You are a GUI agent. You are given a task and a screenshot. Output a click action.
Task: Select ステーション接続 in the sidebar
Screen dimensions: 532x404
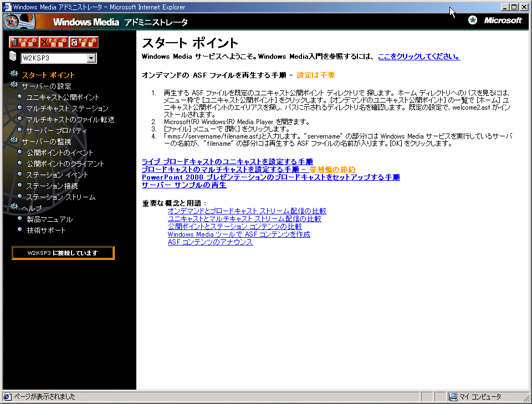[x=52, y=186]
